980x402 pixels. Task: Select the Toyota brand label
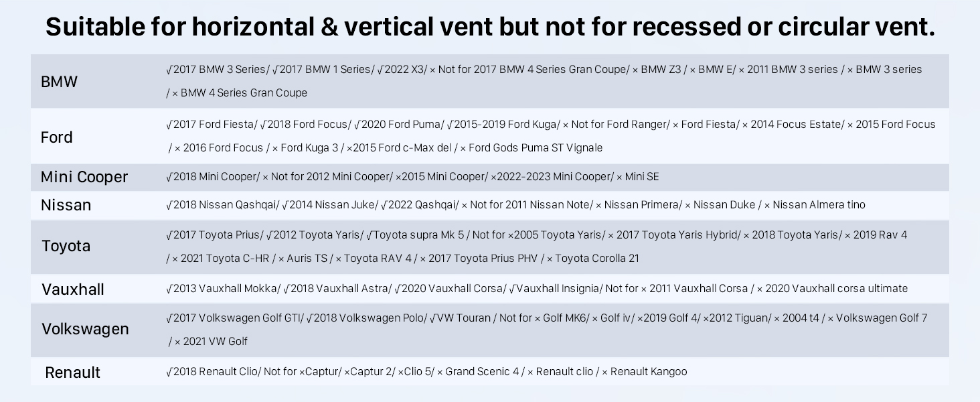point(66,246)
